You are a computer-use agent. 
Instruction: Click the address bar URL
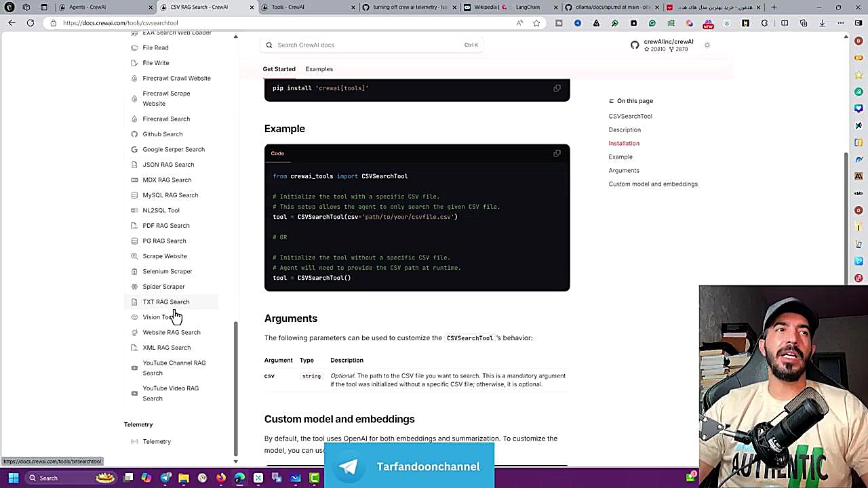click(x=121, y=23)
